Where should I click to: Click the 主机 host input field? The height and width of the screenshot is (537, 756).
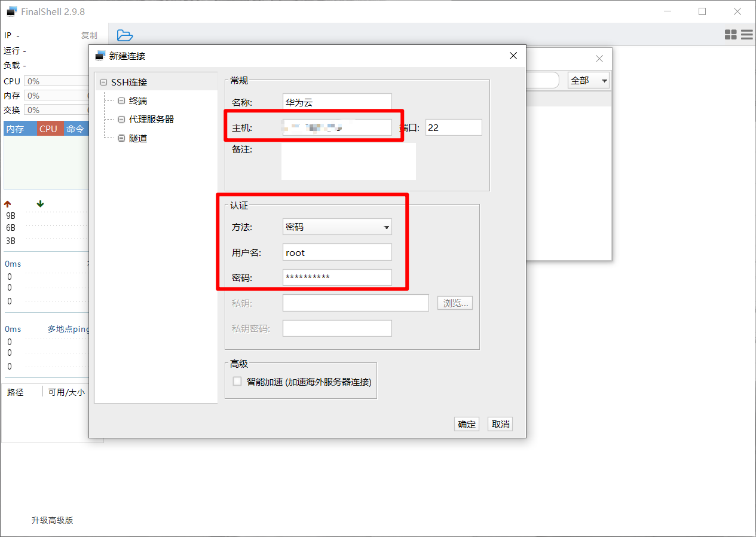[x=337, y=127]
